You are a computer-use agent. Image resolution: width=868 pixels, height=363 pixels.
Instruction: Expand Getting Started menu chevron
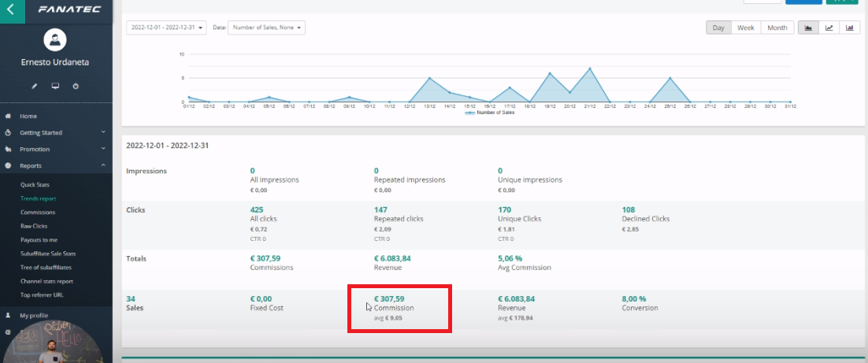click(x=103, y=133)
